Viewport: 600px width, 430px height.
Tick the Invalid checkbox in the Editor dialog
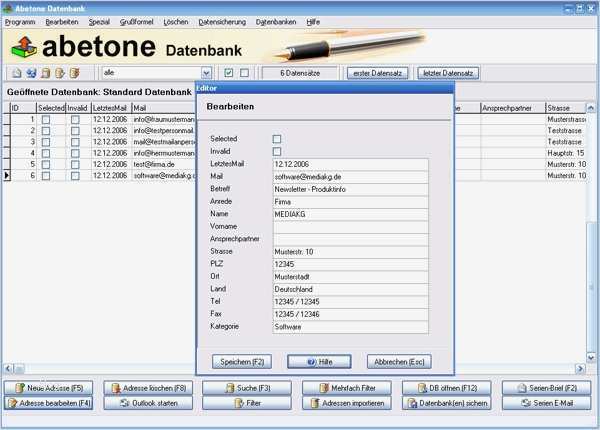coord(277,151)
